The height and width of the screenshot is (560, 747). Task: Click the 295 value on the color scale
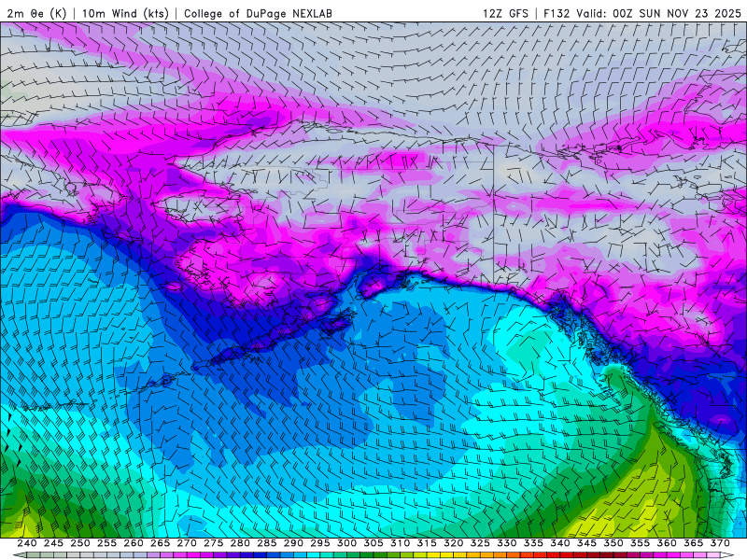320,543
